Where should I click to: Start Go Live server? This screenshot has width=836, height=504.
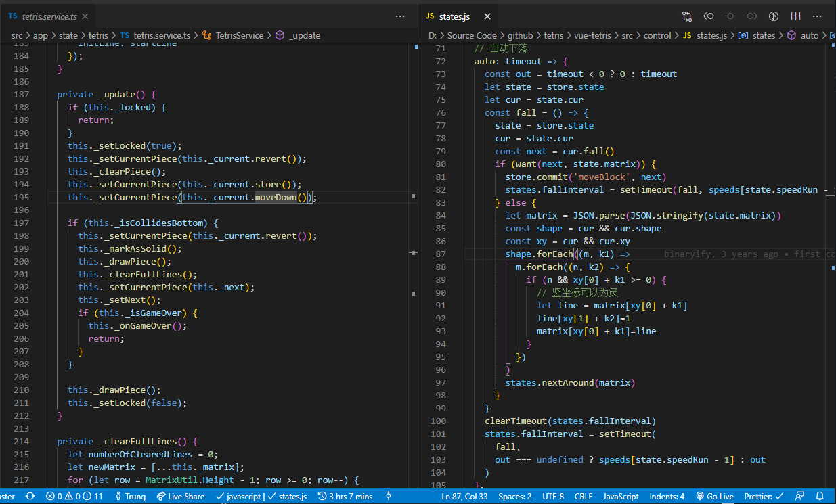(x=715, y=496)
